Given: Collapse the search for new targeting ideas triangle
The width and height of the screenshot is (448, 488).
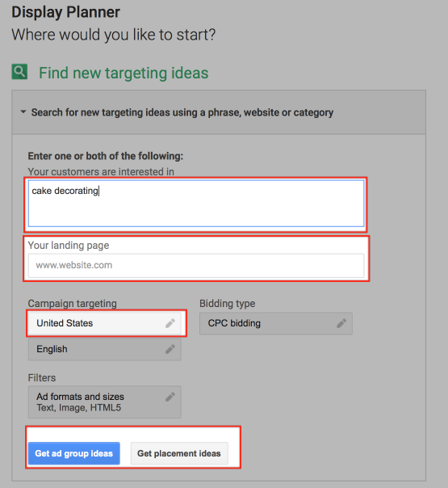Looking at the screenshot, I should pyautogui.click(x=23, y=111).
